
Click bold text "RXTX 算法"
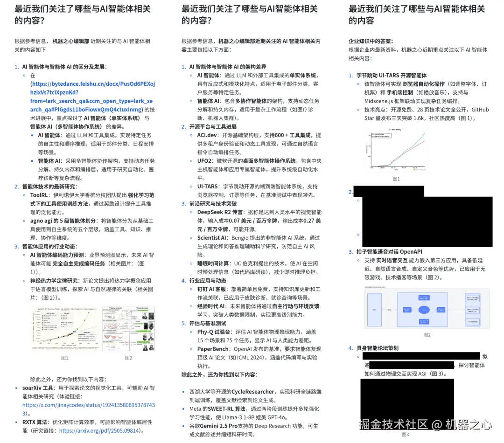click(x=35, y=422)
